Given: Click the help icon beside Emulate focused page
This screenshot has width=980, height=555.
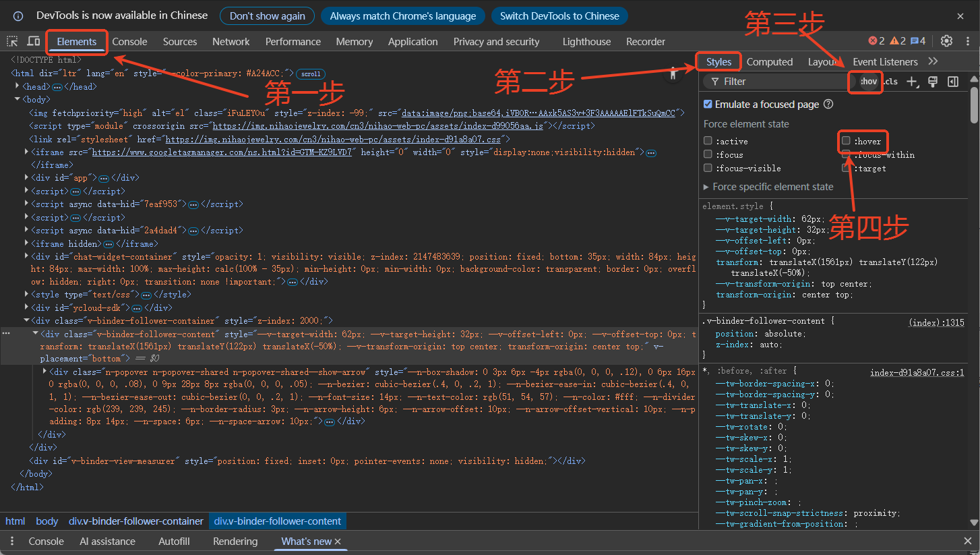Looking at the screenshot, I should 828,105.
